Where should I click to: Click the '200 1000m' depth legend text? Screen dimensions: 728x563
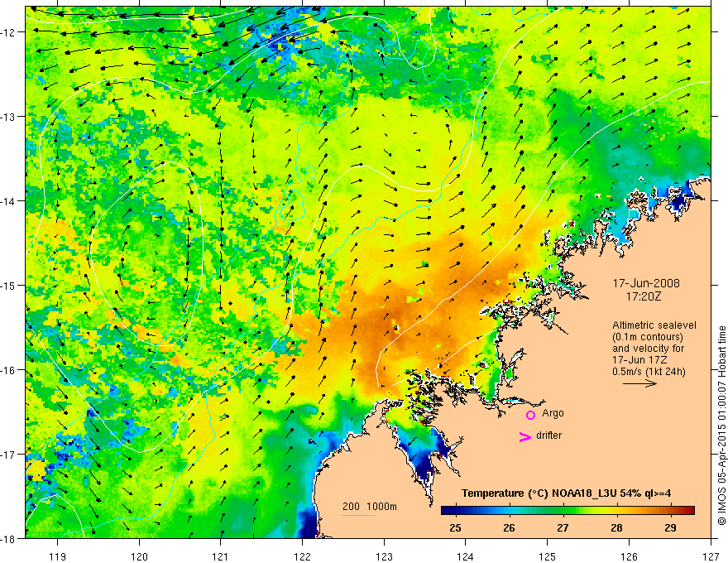pos(370,507)
